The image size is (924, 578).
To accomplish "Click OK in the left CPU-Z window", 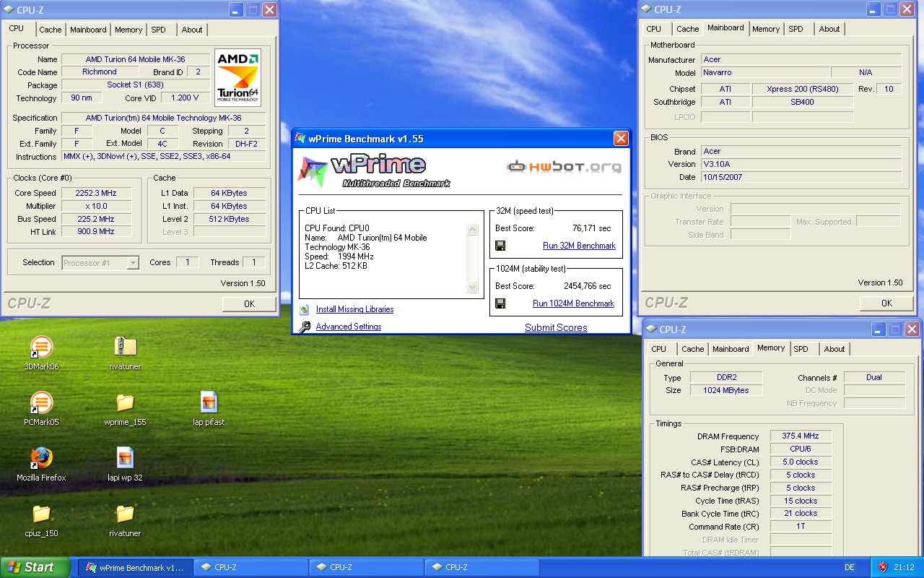I will tap(249, 304).
